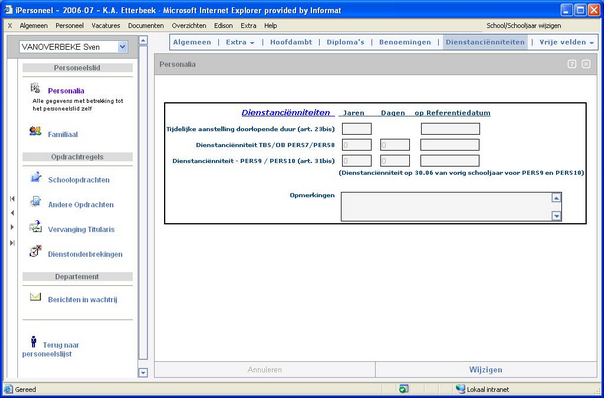The height and width of the screenshot is (398, 604).
Task: Click the Terug naar personeelslijst person icon
Action: pyautogui.click(x=34, y=341)
